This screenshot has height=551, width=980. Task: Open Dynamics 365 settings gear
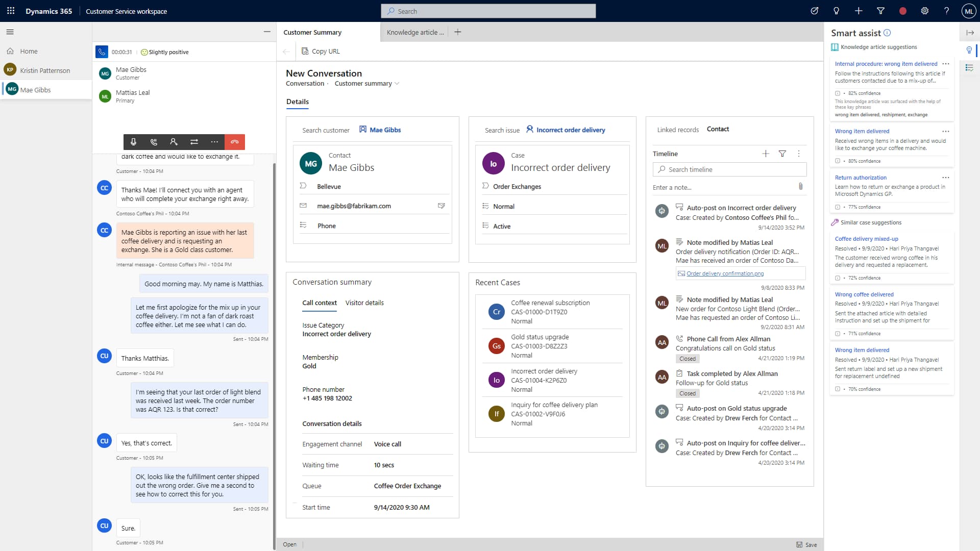coord(925,11)
